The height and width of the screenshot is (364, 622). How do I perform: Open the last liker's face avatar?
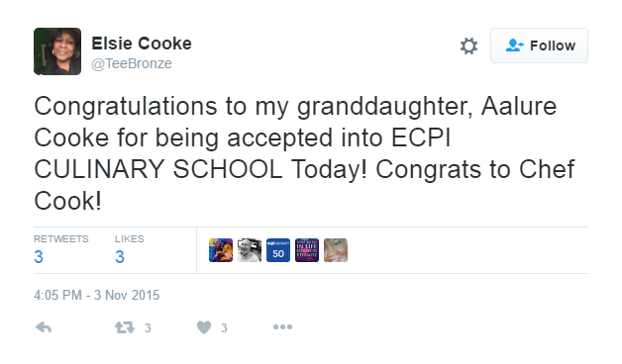(x=336, y=250)
